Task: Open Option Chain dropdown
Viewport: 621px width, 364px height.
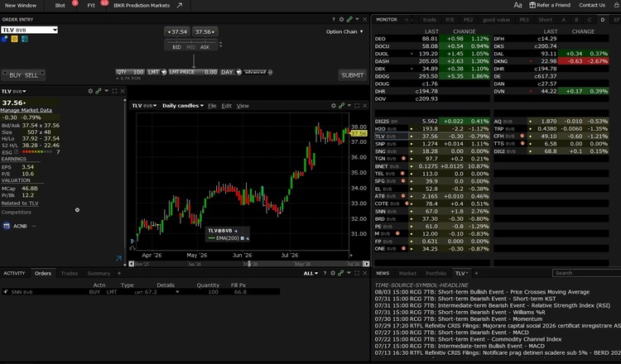Action: coord(344,31)
